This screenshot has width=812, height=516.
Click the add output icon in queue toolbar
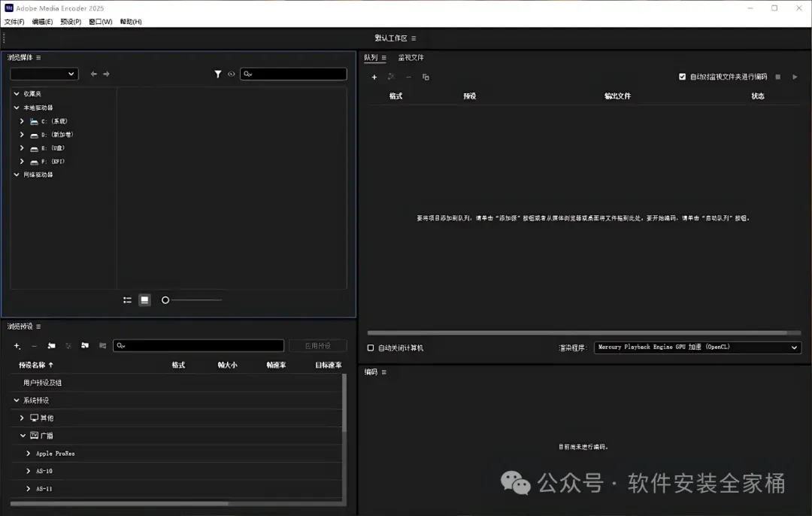point(391,77)
